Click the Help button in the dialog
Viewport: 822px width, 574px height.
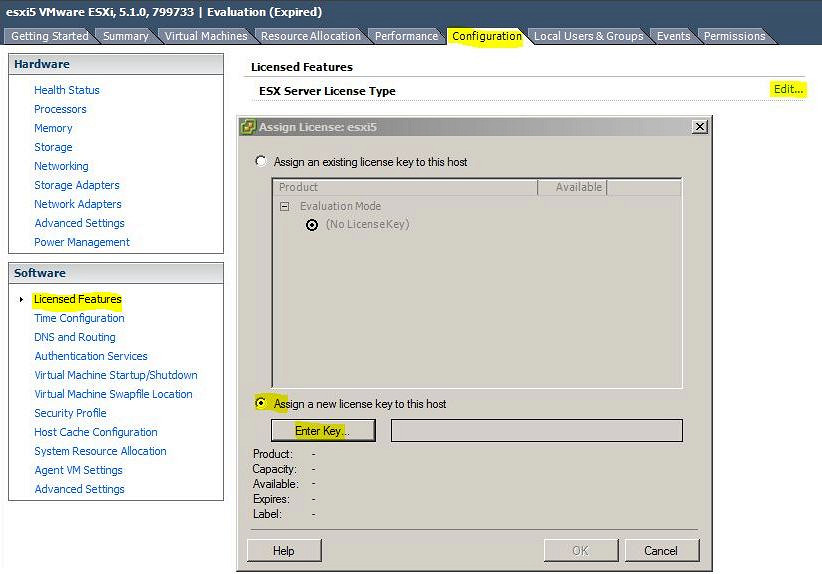pos(284,550)
